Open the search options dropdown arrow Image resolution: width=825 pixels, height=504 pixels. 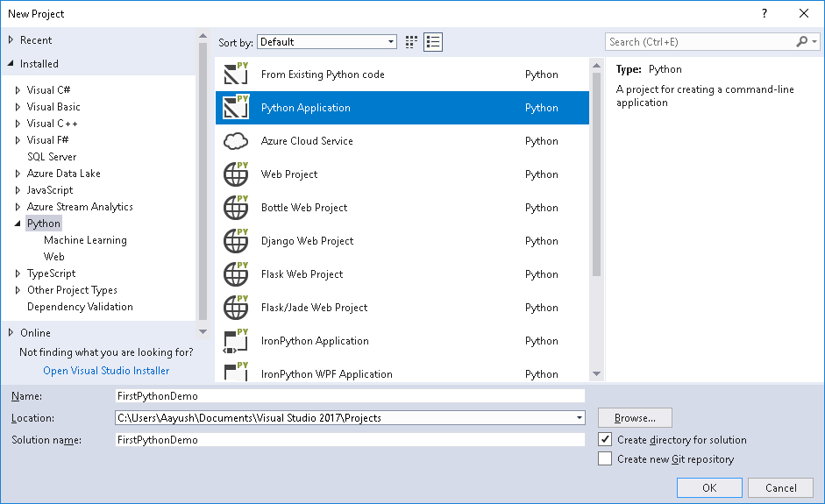(814, 41)
